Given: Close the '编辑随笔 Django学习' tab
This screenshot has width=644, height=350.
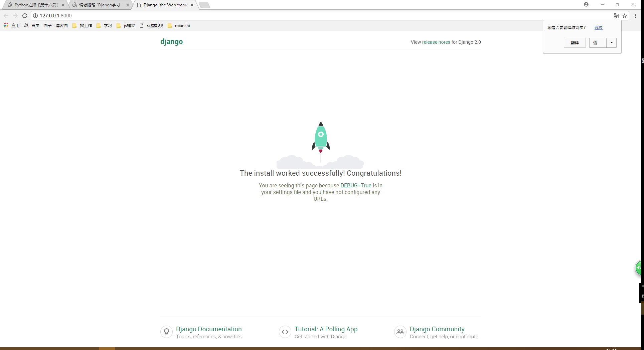Looking at the screenshot, I should tap(128, 5).
